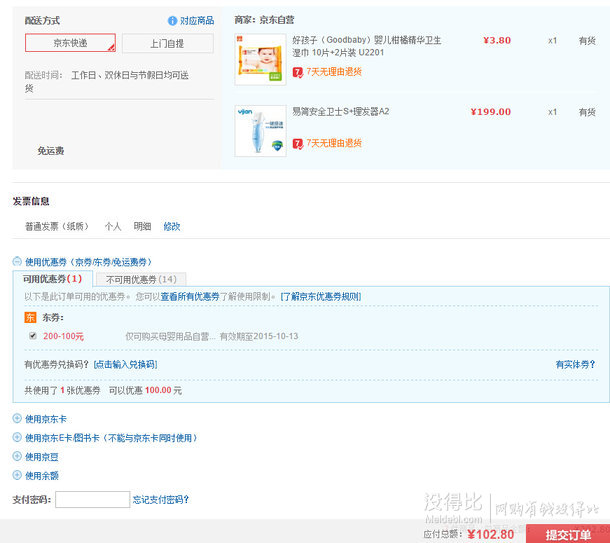
Task: Click the 有效期至2015-10-13 text
Action: click(259, 336)
